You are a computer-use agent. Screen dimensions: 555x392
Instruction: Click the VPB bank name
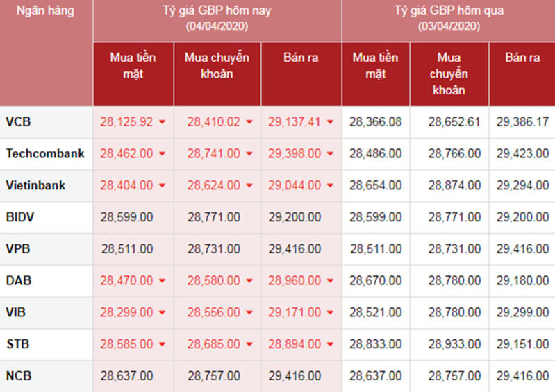click(x=18, y=249)
